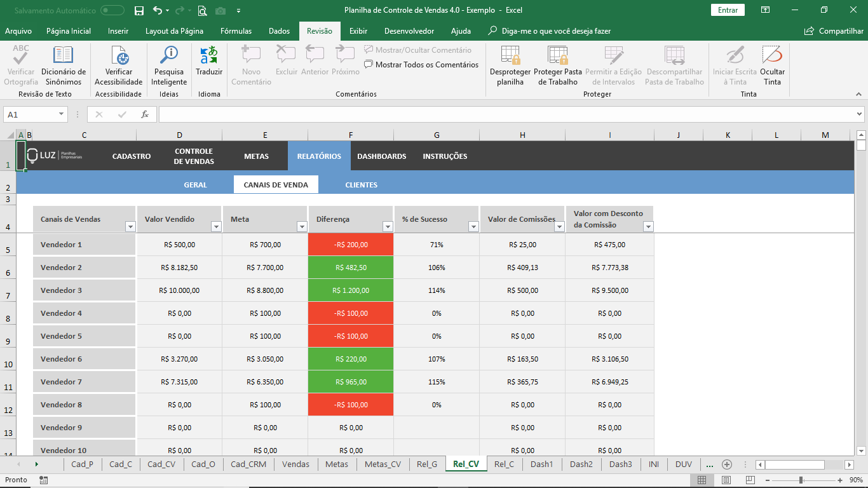This screenshot has width=868, height=488.
Task: Click the CLIENTES report button
Action: pos(362,185)
